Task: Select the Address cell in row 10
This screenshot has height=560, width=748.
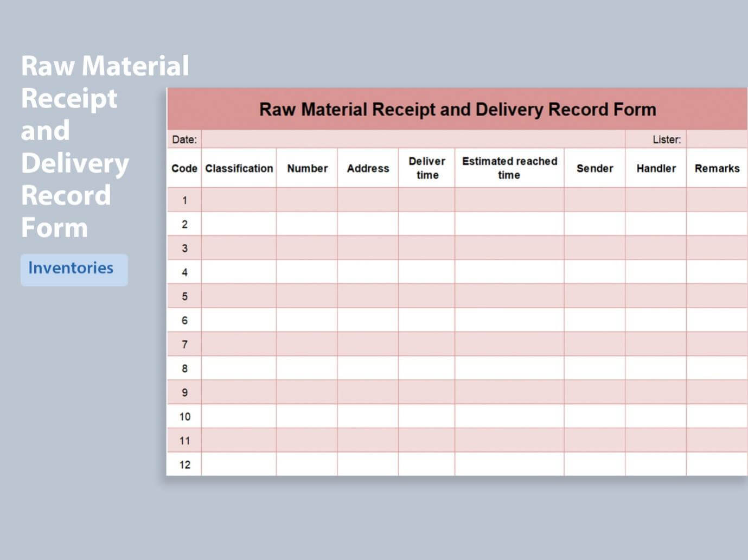Action: click(368, 416)
